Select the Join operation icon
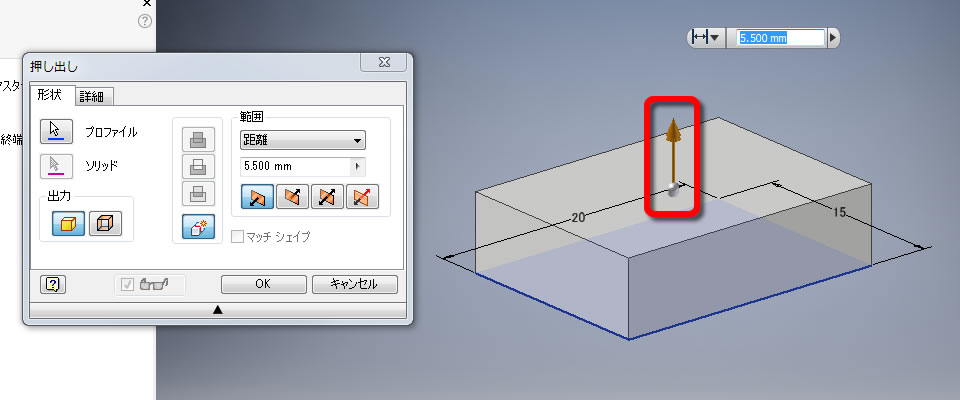Viewport: 960px width, 400px height. point(198,140)
